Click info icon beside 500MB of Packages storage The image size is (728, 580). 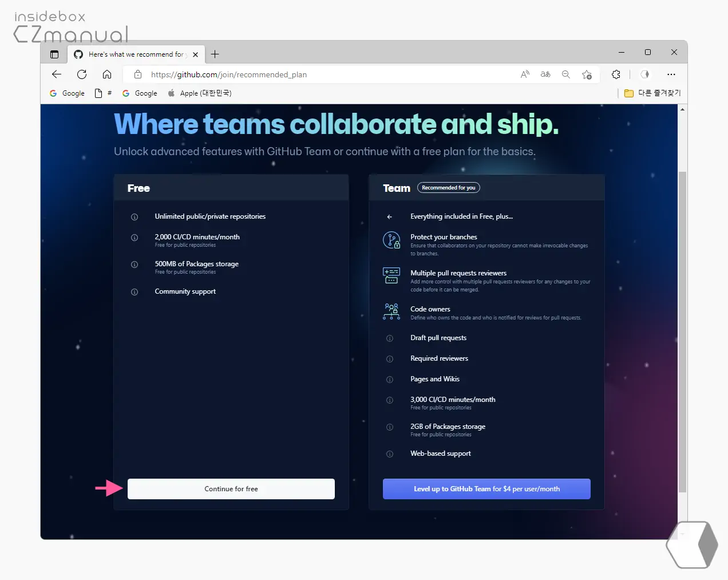[134, 265]
